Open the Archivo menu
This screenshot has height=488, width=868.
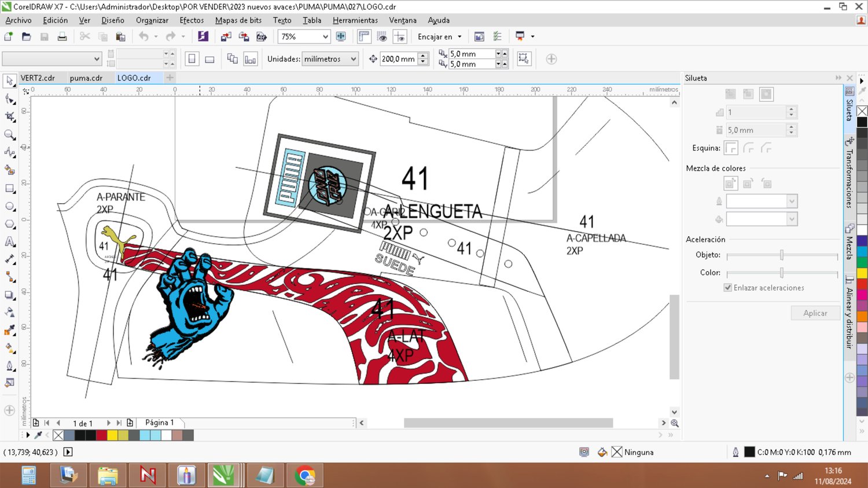coord(19,20)
